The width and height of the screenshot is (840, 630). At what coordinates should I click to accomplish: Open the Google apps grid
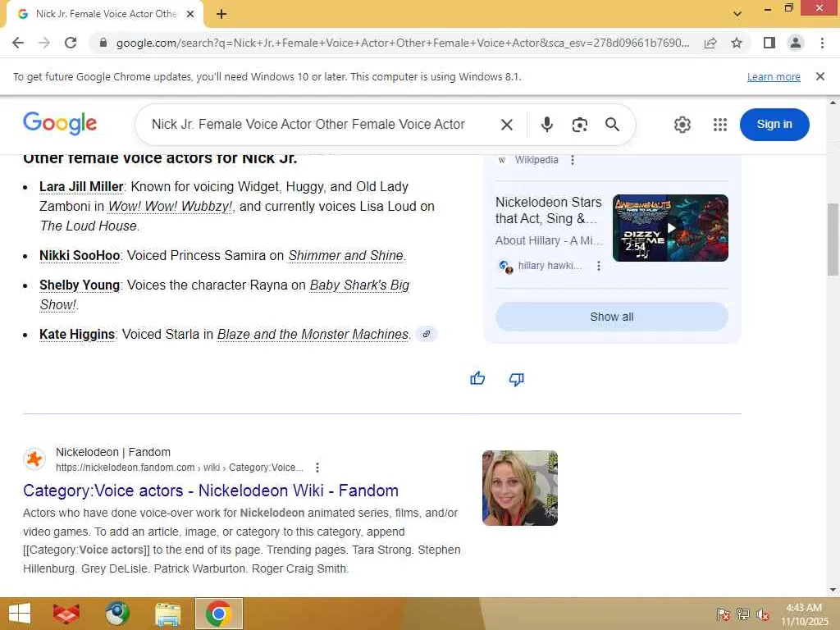click(720, 125)
